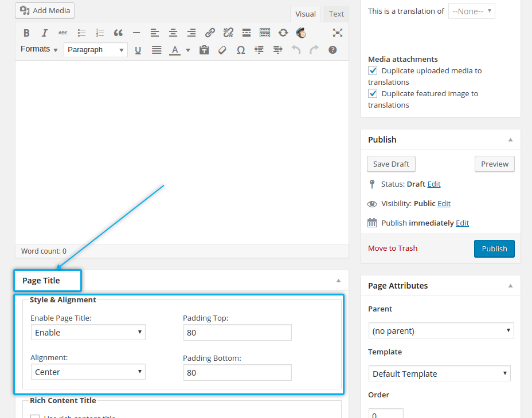Open the editor help question mark
Screen dimensions: 532x418
pos(332,50)
